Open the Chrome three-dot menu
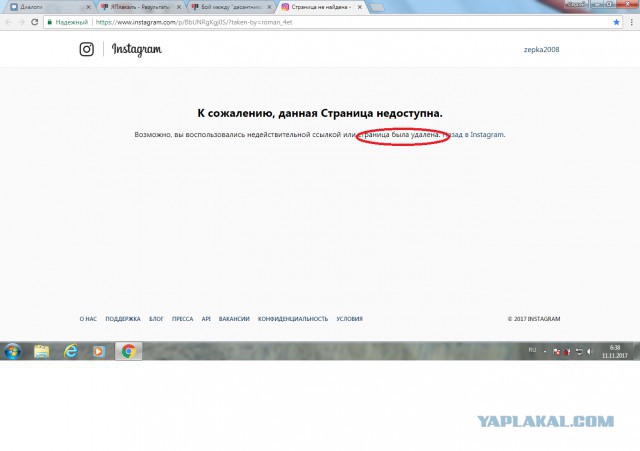640x451 pixels. coord(632,22)
